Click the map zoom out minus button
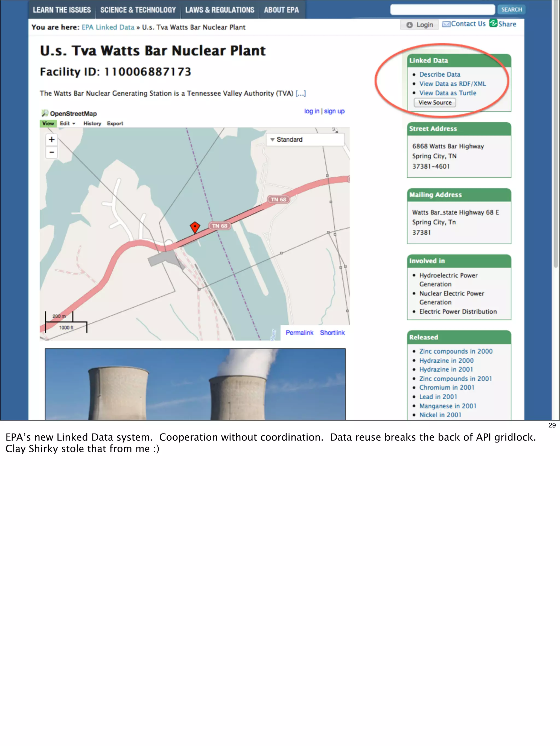560x746 pixels. click(x=52, y=152)
